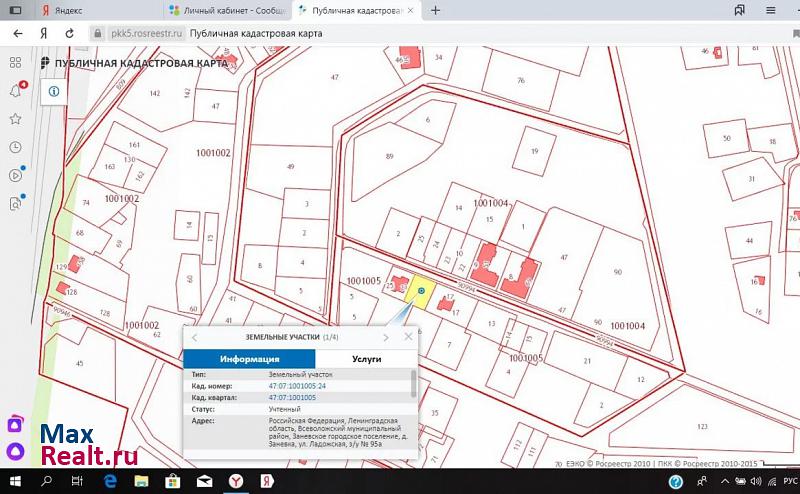Open browsing history clock icon
Screen dimensions: 800x494
pos(15,147)
